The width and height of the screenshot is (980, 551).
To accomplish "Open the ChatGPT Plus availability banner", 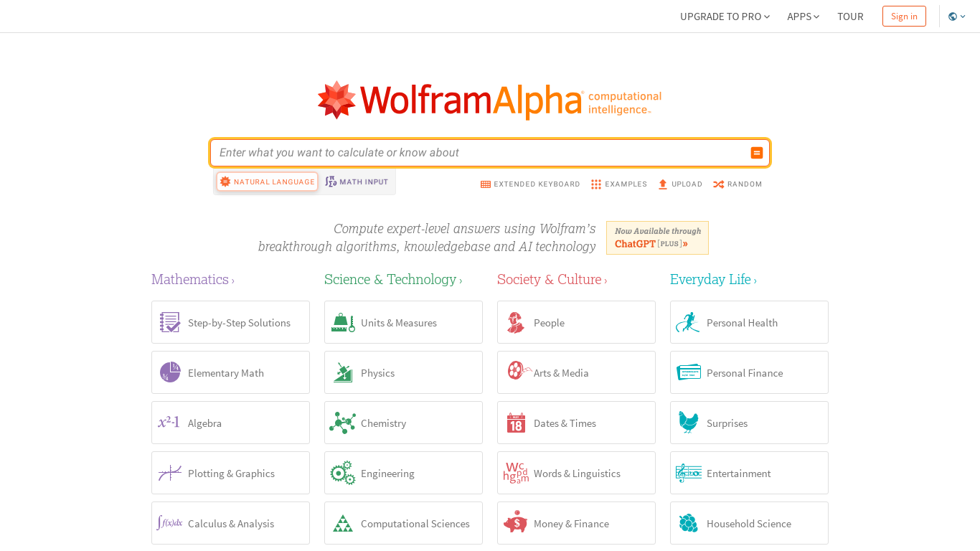I will (656, 237).
